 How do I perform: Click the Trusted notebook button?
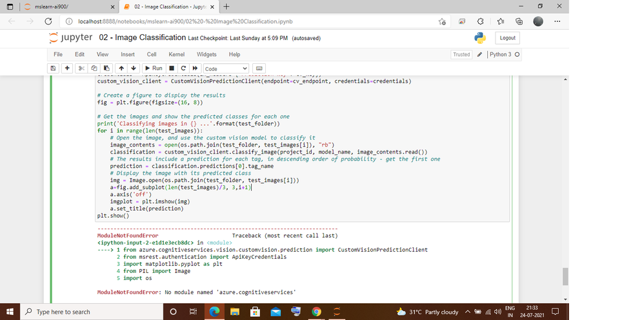click(461, 54)
